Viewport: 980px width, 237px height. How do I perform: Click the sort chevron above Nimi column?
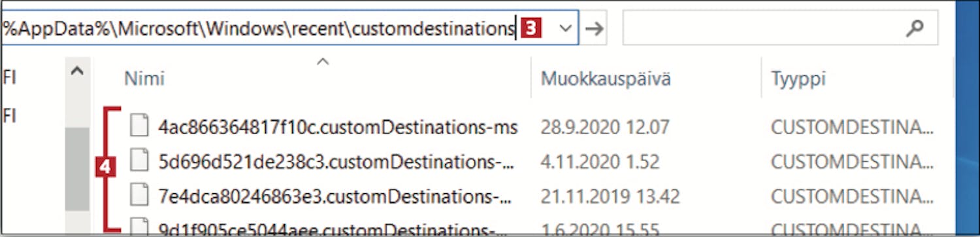[x=322, y=62]
